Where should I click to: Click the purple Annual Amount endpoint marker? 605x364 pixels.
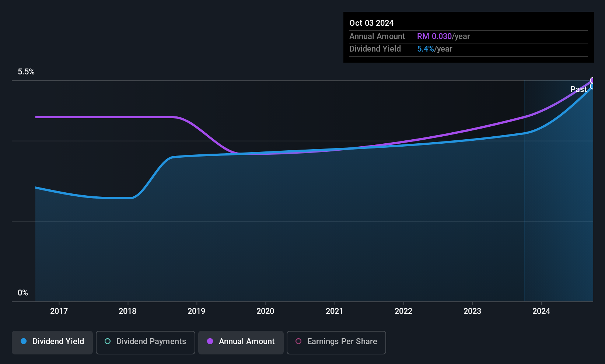tap(593, 80)
